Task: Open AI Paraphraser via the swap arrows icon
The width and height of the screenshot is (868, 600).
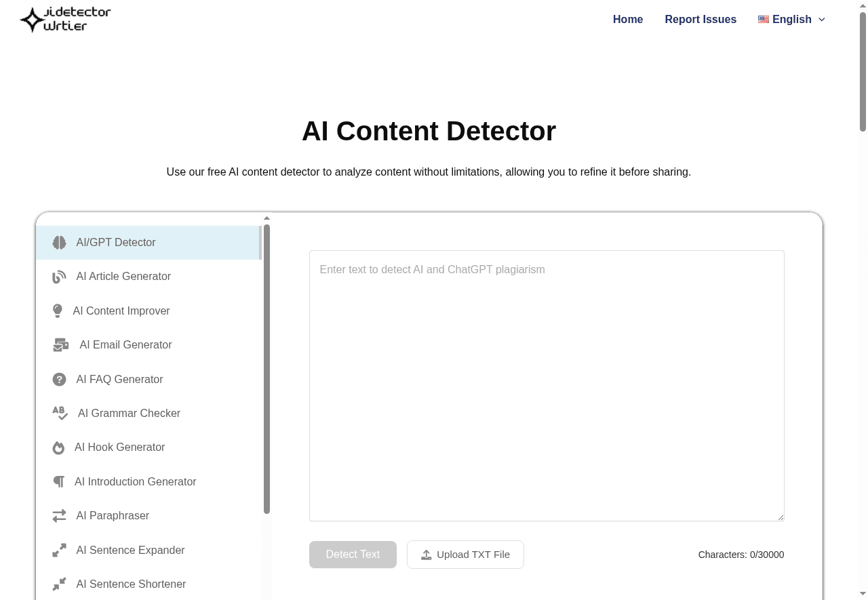Action: tap(59, 515)
